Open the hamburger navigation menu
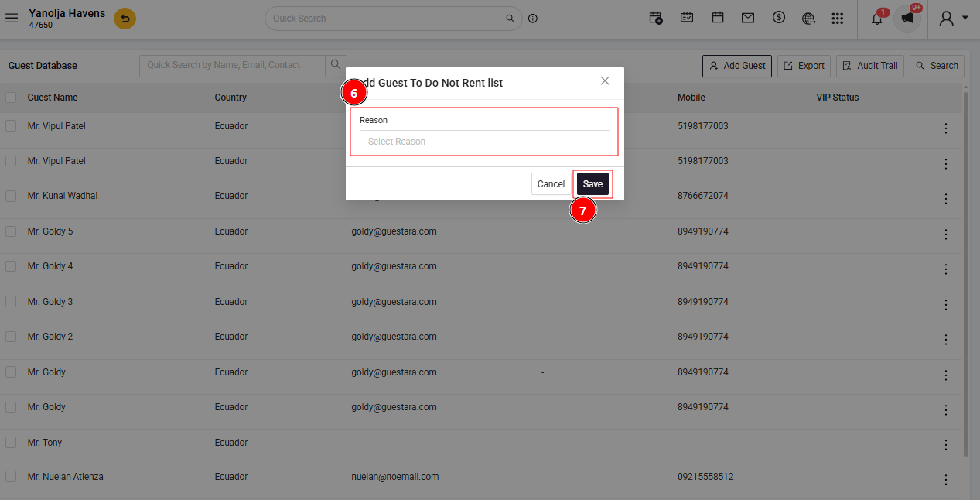Image resolution: width=980 pixels, height=500 pixels. coord(12,19)
